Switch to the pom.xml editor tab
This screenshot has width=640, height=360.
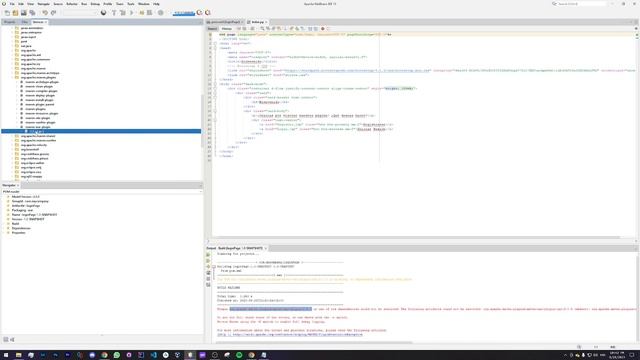[225, 22]
